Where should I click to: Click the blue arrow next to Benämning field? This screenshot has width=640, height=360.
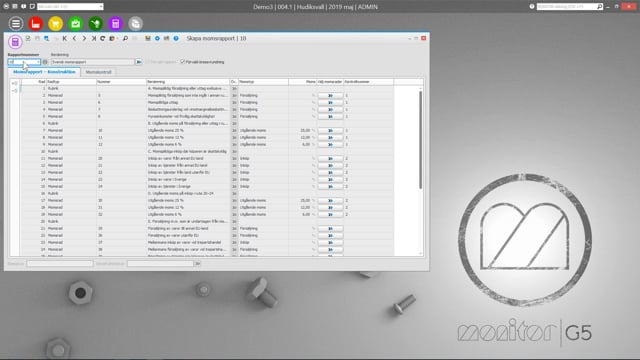(x=139, y=62)
